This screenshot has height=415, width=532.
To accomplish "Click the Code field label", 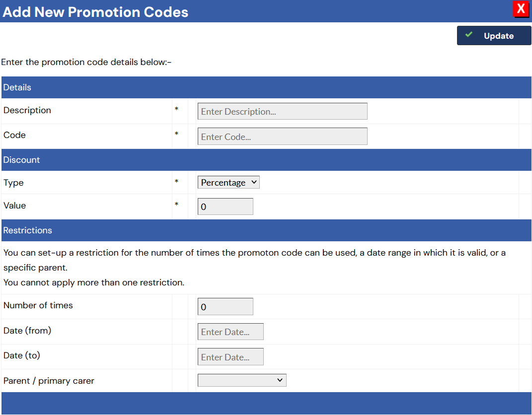I will 14,135.
